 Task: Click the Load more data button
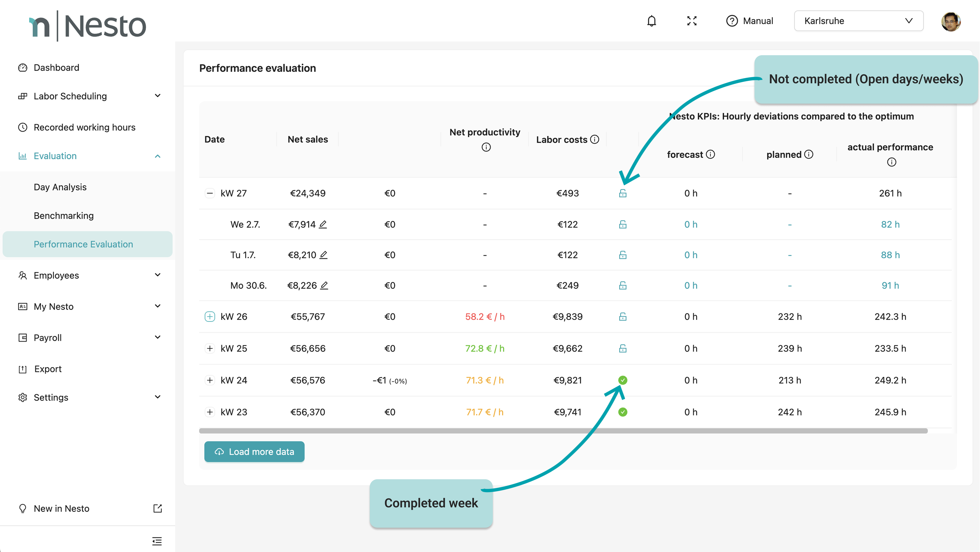click(x=254, y=452)
